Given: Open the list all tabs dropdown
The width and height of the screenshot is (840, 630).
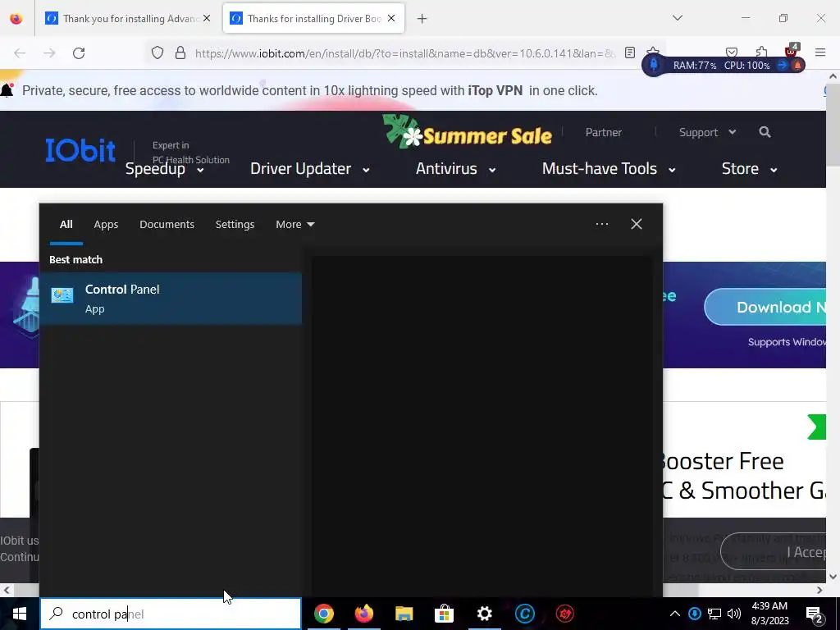Looking at the screenshot, I should tap(677, 18).
